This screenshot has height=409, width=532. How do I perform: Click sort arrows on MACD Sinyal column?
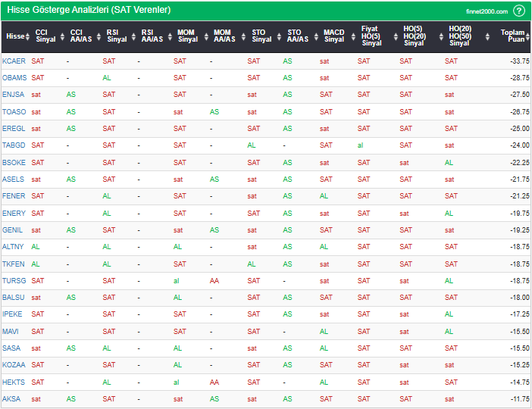pyautogui.click(x=350, y=36)
